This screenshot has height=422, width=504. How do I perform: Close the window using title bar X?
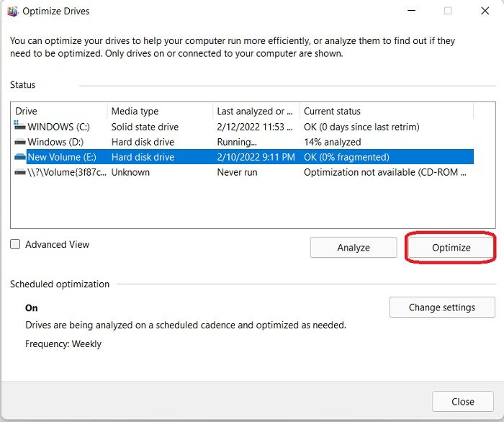click(x=484, y=12)
